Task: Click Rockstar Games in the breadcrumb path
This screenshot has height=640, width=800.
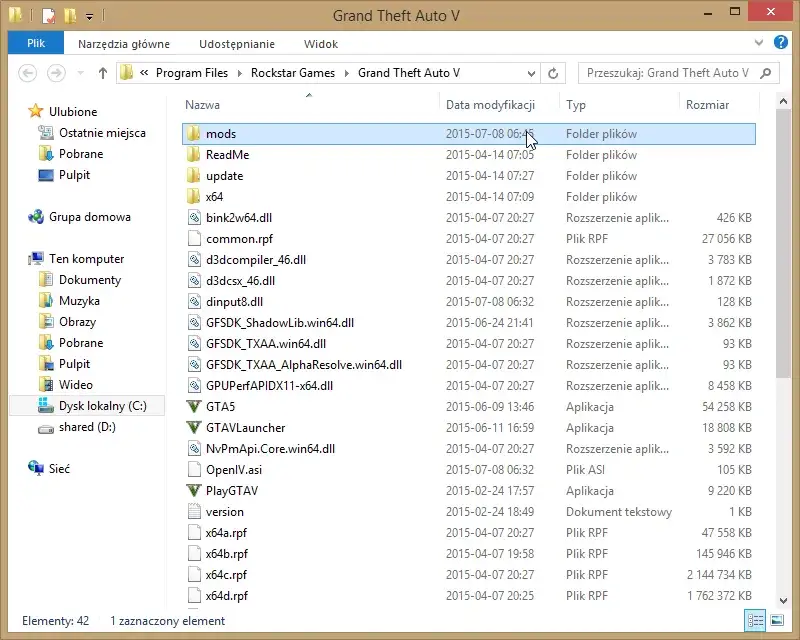Action: pos(292,73)
